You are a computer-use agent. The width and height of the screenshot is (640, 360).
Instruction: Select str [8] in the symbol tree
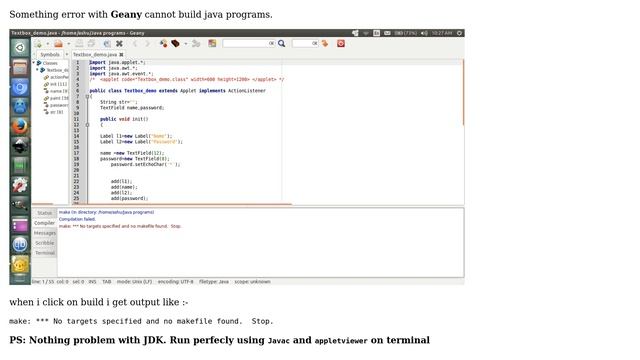pos(57,112)
